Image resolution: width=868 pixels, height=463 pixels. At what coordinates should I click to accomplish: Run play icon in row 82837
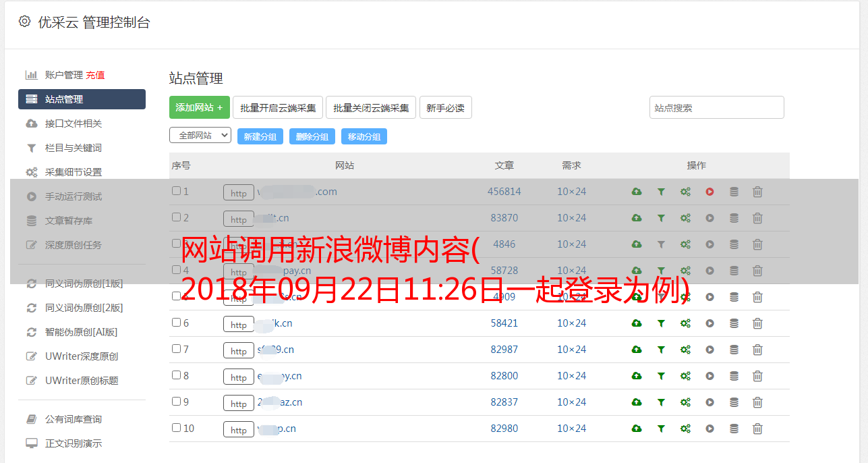pyautogui.click(x=710, y=402)
